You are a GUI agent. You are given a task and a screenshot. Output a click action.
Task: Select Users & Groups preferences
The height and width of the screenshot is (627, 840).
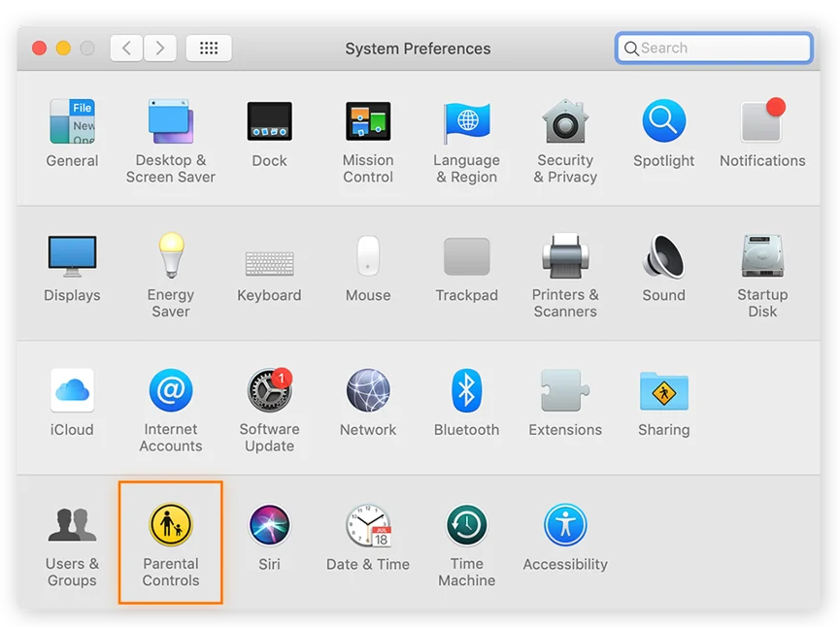[72, 526]
